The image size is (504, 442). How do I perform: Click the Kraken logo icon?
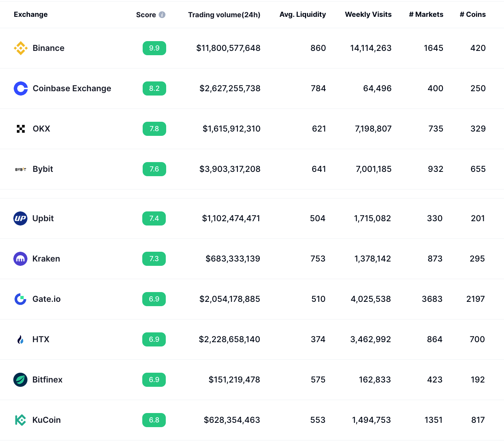point(20,259)
